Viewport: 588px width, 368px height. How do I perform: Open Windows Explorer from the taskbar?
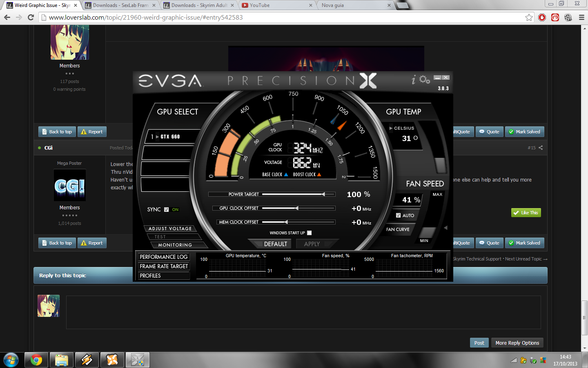point(62,360)
